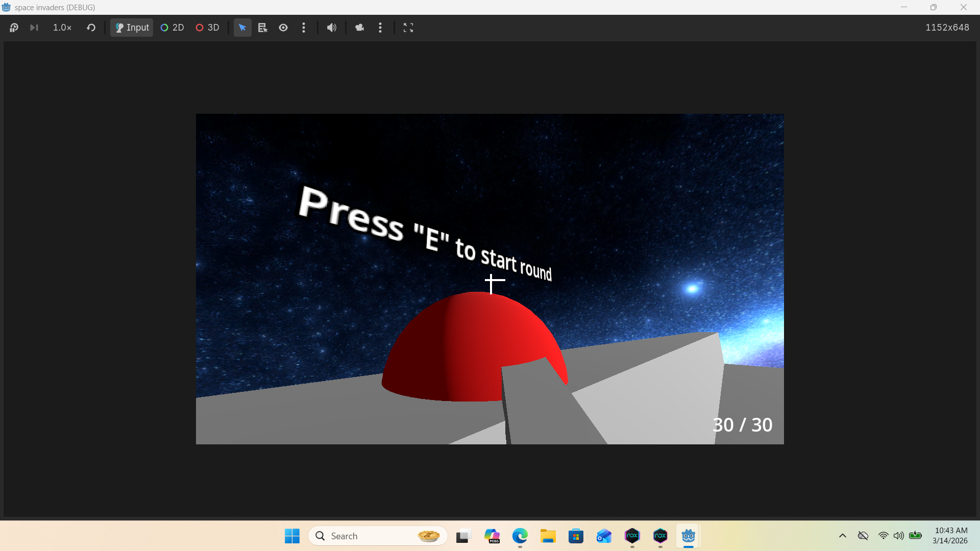This screenshot has height=551, width=980.
Task: Open Windows Start menu
Action: [x=292, y=536]
